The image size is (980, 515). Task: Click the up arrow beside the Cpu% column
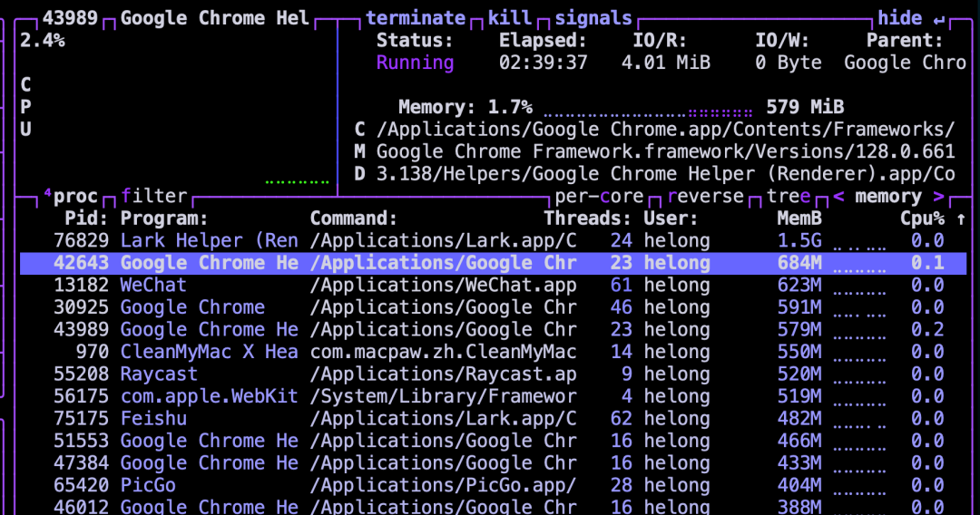[x=961, y=219]
